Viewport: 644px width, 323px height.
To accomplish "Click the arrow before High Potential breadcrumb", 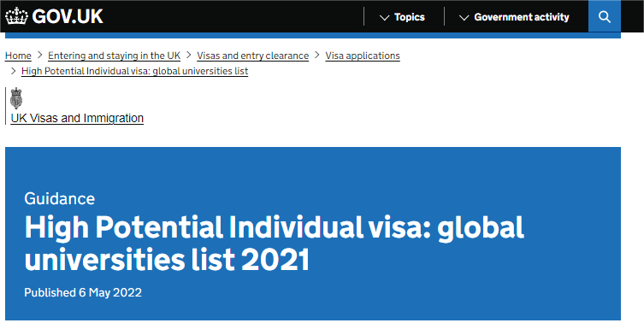I will click(x=13, y=71).
